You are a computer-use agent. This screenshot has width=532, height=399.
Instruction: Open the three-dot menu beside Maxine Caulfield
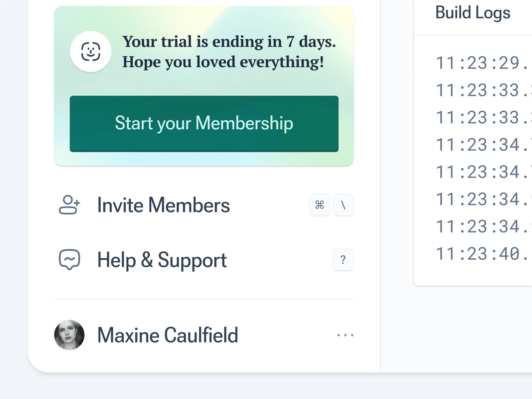click(345, 335)
